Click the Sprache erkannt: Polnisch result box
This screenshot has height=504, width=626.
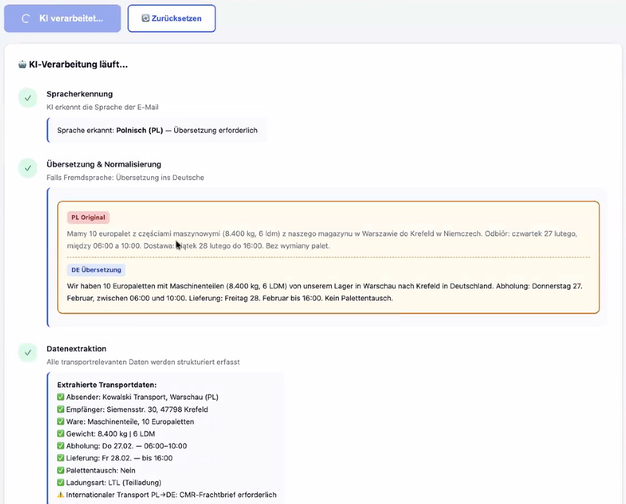coord(156,130)
